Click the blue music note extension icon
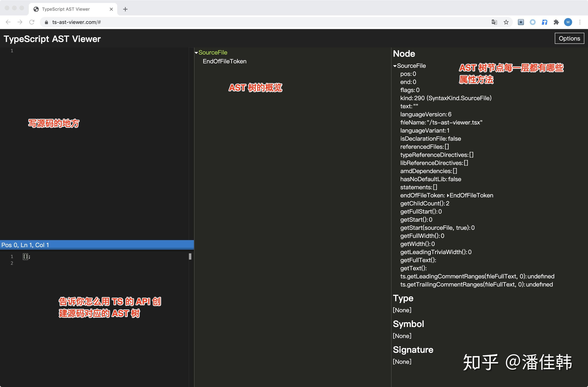The image size is (588, 387). tap(544, 22)
